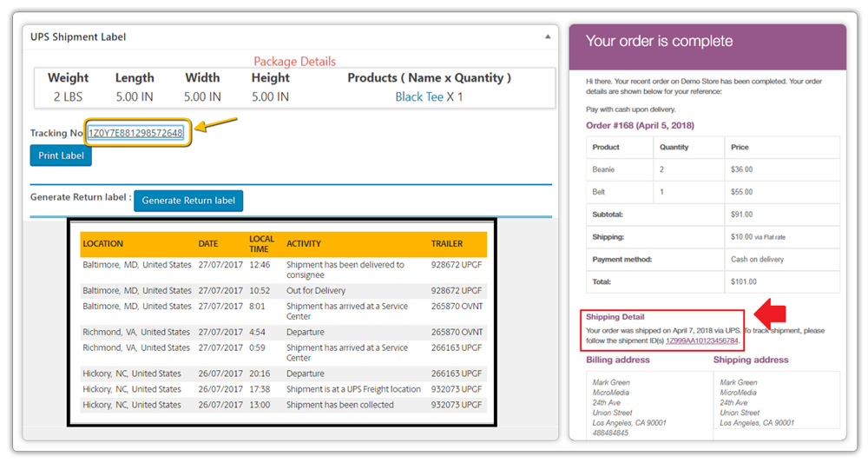Click the DATE column header
868x463 pixels.
(208, 244)
